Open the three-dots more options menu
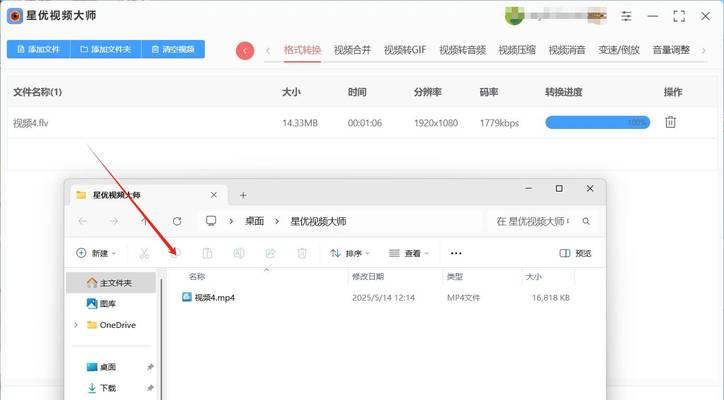The height and width of the screenshot is (400, 724). coord(456,253)
